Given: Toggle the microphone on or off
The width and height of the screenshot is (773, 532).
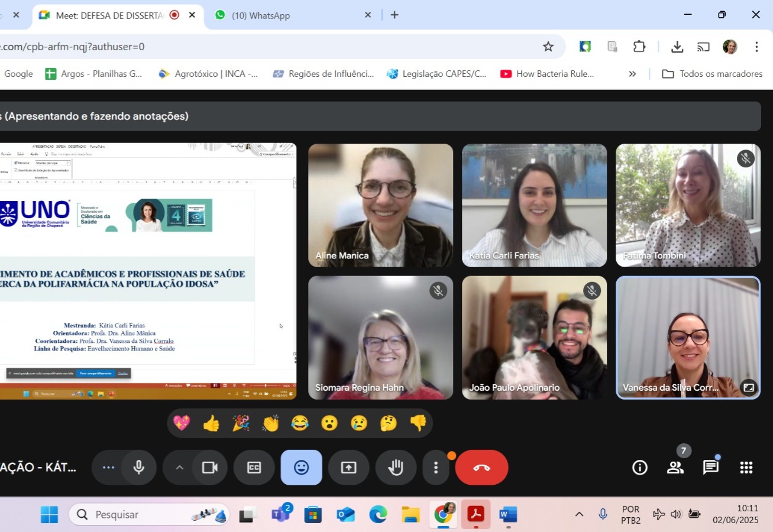Looking at the screenshot, I should coord(139,468).
